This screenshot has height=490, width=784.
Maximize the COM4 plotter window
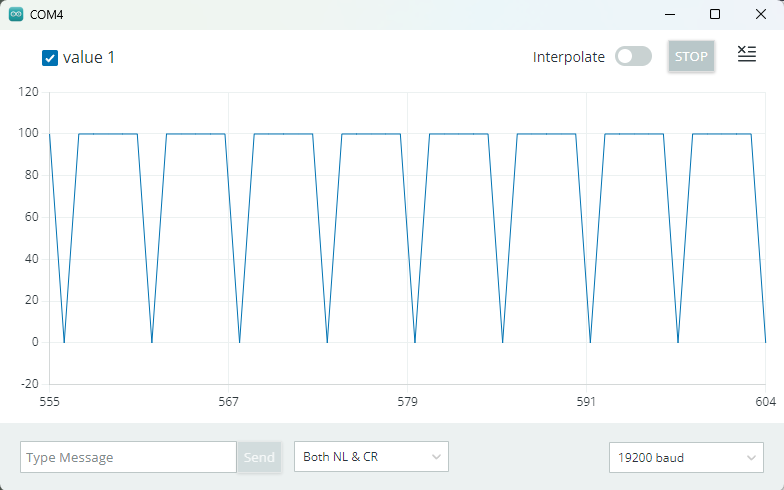point(715,14)
